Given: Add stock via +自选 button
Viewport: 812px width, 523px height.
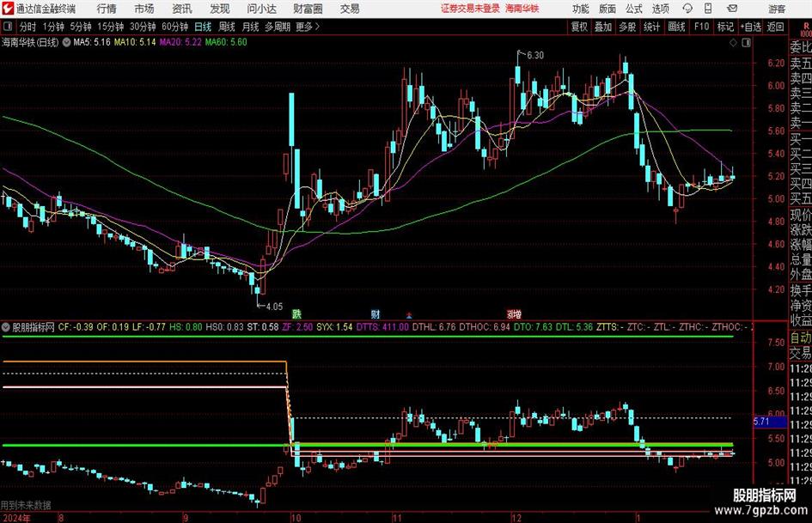Looking at the screenshot, I should (x=750, y=27).
